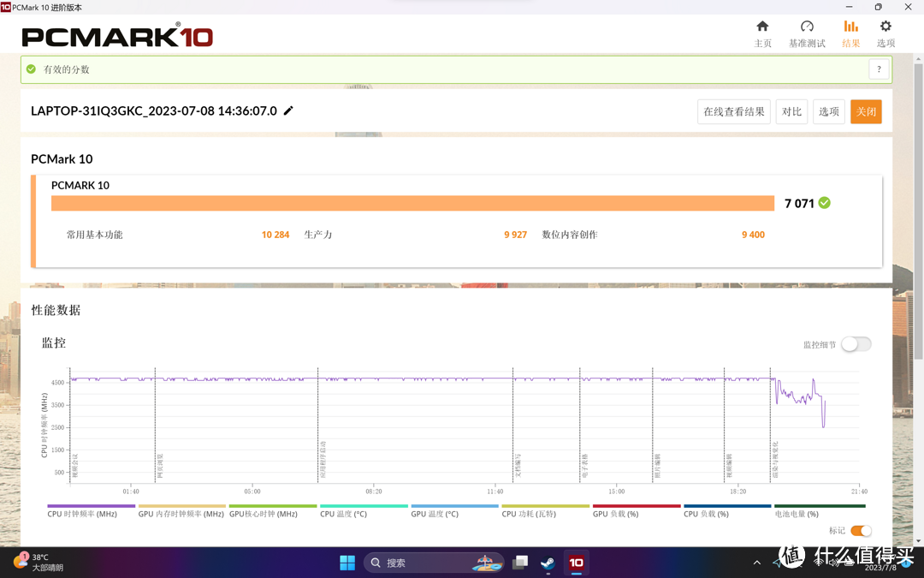
Task: Select the 常用基本功能 score 10 284
Action: coord(275,235)
